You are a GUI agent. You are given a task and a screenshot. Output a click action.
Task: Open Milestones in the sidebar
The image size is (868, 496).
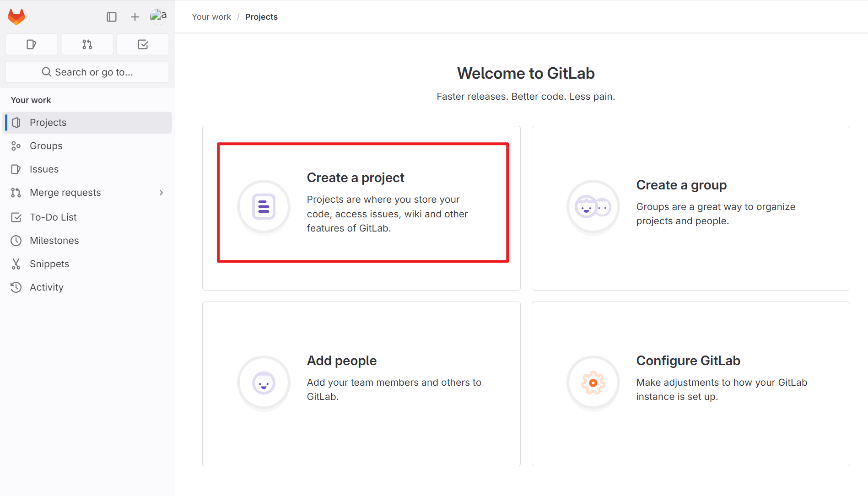(87, 241)
